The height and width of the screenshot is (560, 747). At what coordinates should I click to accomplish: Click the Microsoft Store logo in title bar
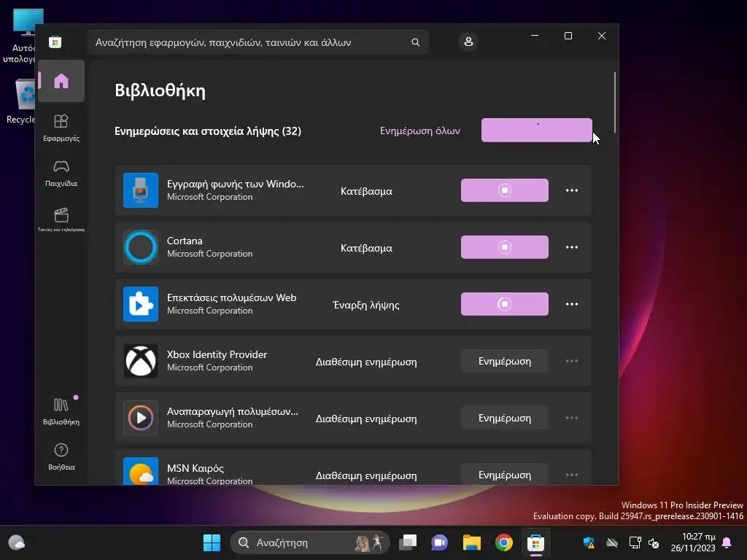(55, 42)
